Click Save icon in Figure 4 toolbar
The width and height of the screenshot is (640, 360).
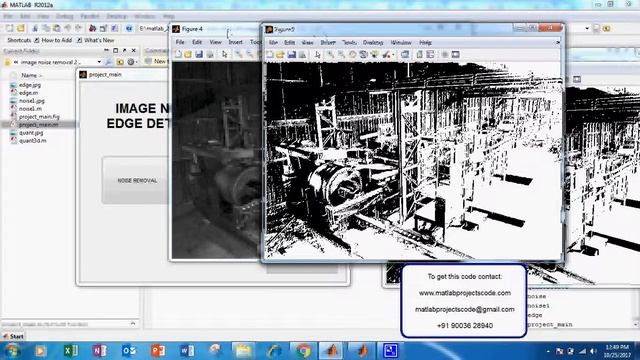(199, 54)
